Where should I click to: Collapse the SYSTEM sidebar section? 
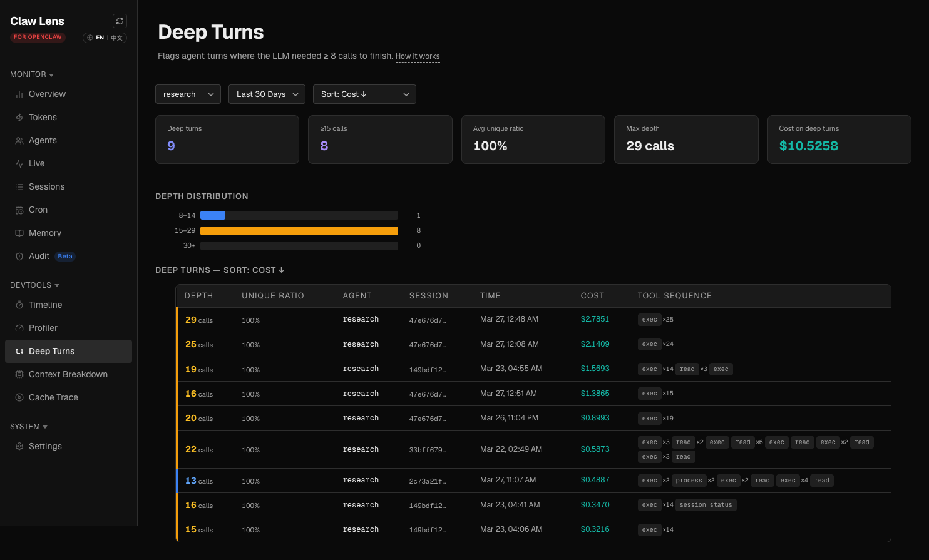click(29, 427)
